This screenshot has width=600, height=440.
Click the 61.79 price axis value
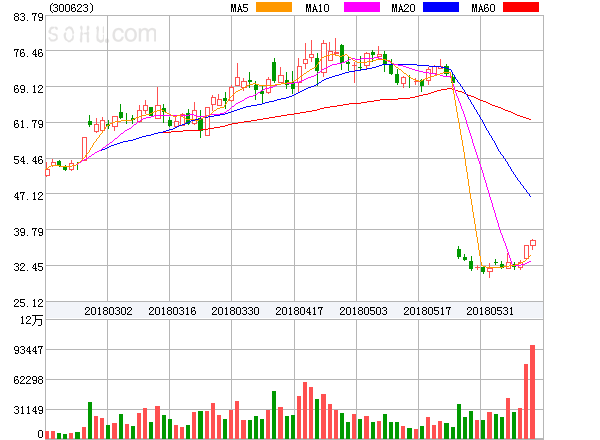coord(28,124)
